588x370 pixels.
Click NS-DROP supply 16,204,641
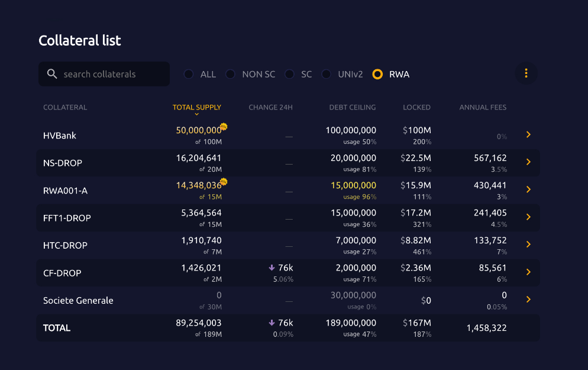(x=199, y=158)
